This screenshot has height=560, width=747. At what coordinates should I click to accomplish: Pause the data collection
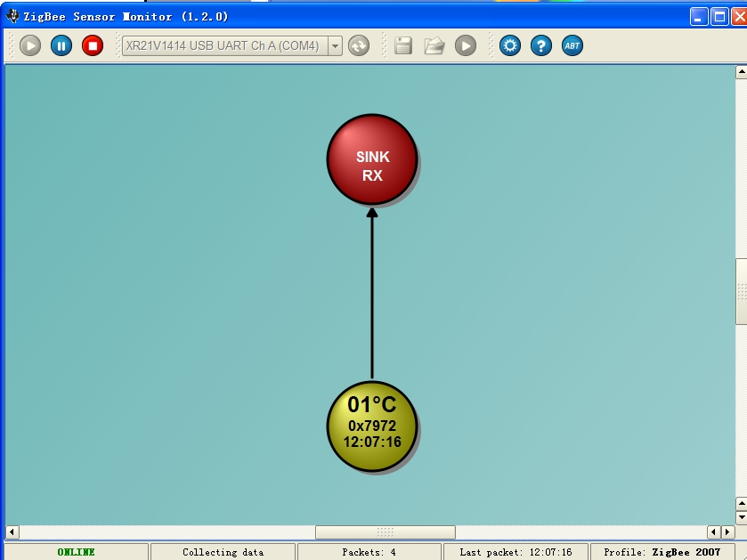[61, 45]
